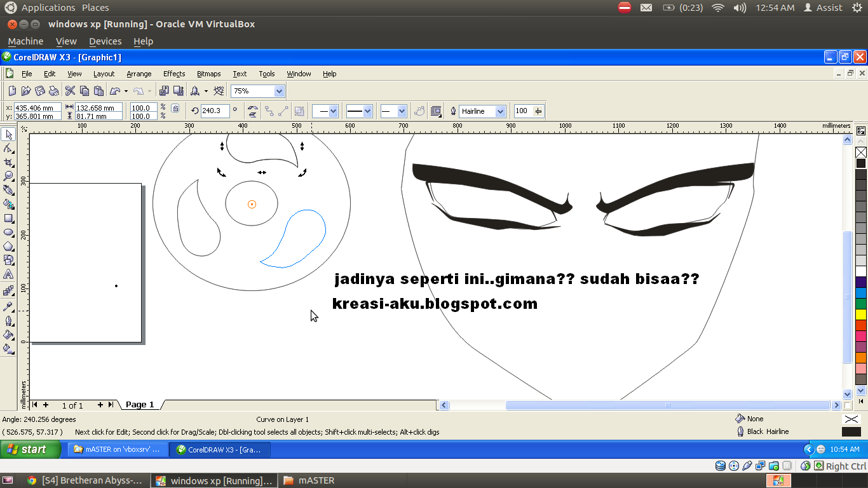
Task: Select the Interactive Fill tool
Action: coord(8,348)
